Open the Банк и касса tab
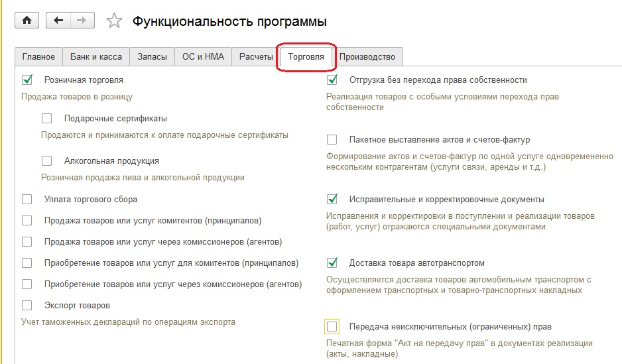Screen dimensions: 622x364 (x=96, y=57)
